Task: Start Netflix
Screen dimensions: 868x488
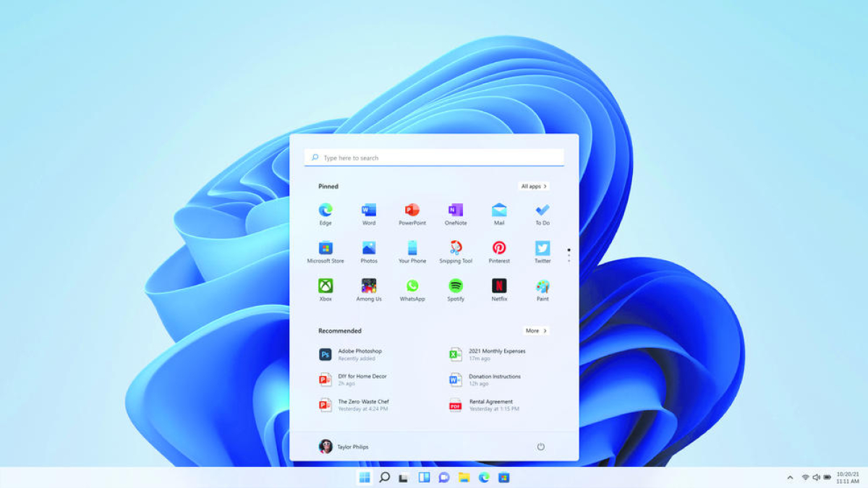Action: [498, 287]
